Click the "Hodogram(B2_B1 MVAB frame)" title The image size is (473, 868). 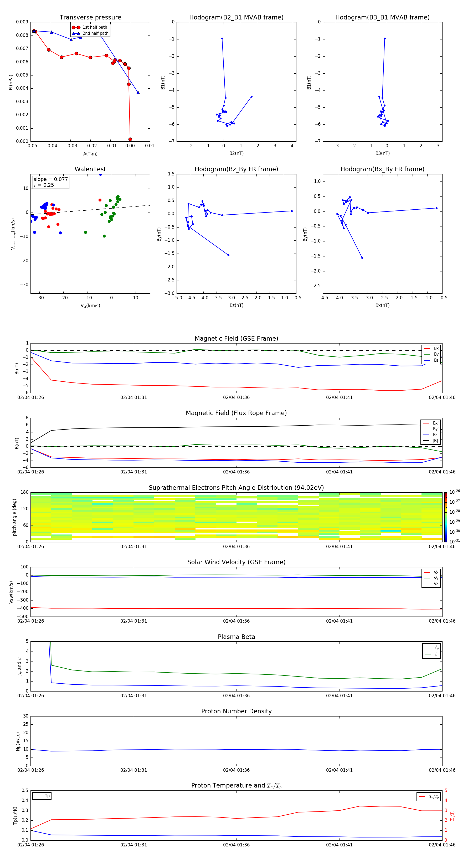tap(236, 18)
